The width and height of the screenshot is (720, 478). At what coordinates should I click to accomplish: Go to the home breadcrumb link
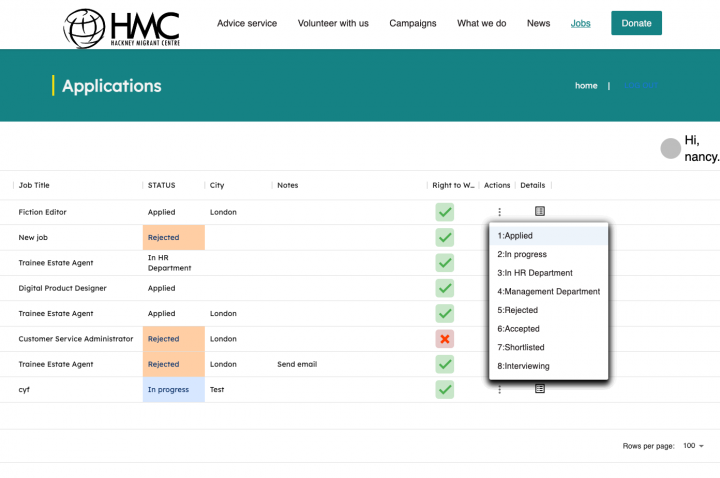(586, 86)
